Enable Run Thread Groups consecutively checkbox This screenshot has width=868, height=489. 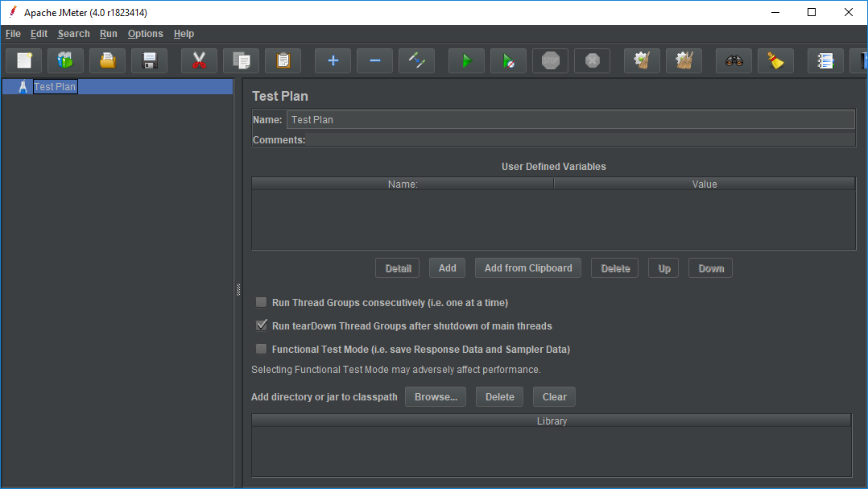pyautogui.click(x=261, y=303)
